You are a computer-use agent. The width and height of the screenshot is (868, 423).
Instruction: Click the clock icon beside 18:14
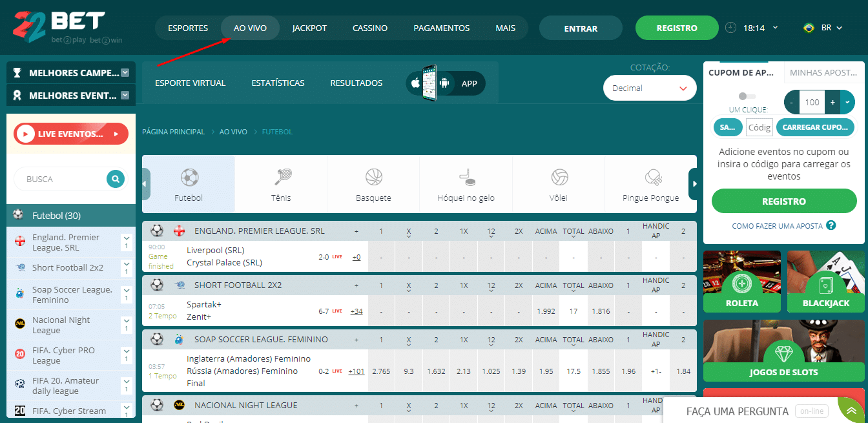[x=730, y=28]
